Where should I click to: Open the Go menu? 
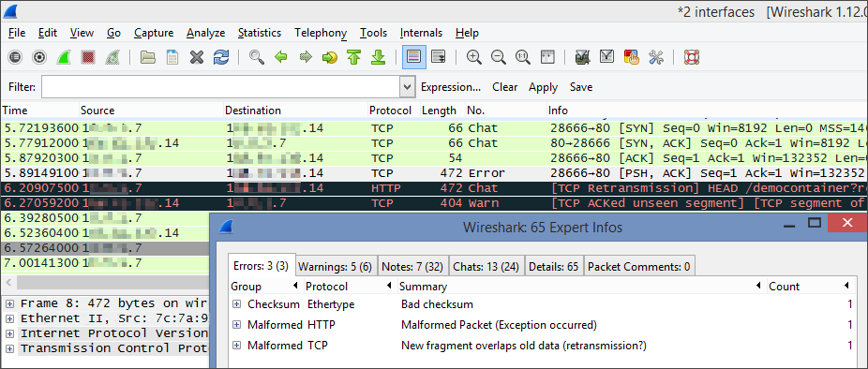[x=114, y=33]
